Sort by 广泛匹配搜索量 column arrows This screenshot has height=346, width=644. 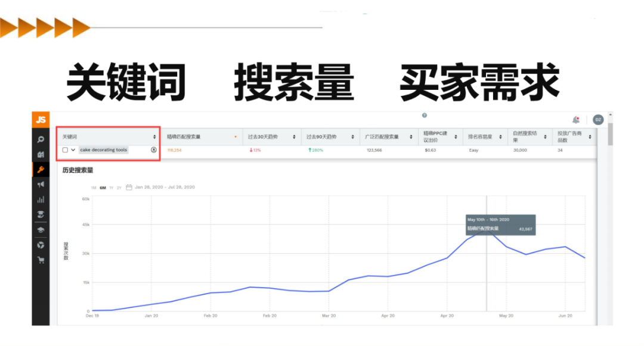[411, 137]
